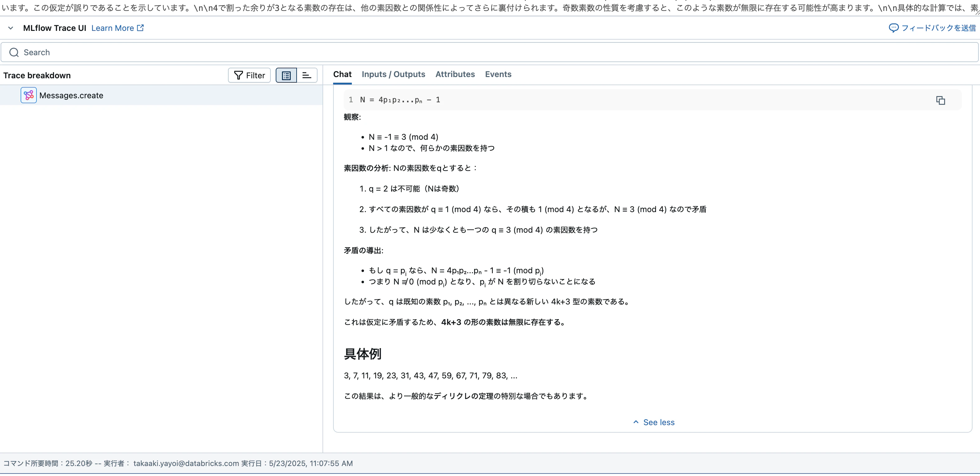Click the takaaki.yayoi@databricks.com executor text
This screenshot has width=980, height=476.
[x=186, y=463]
